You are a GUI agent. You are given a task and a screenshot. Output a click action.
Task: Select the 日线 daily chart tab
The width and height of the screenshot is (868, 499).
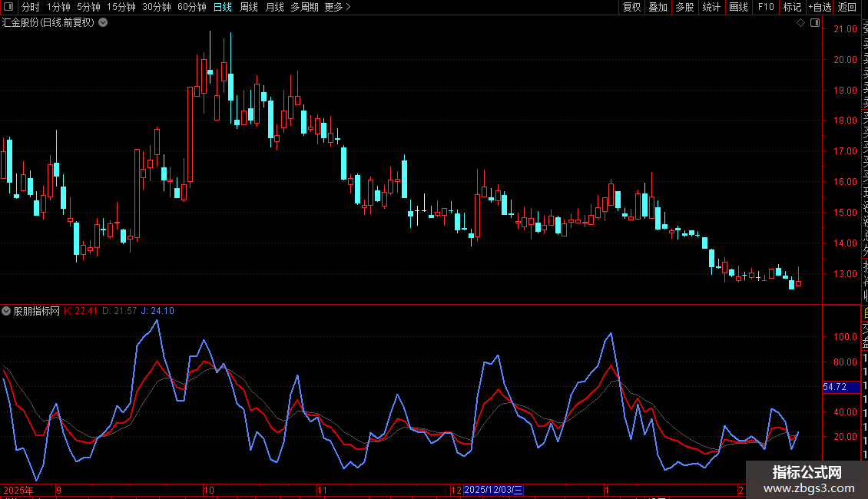click(223, 7)
